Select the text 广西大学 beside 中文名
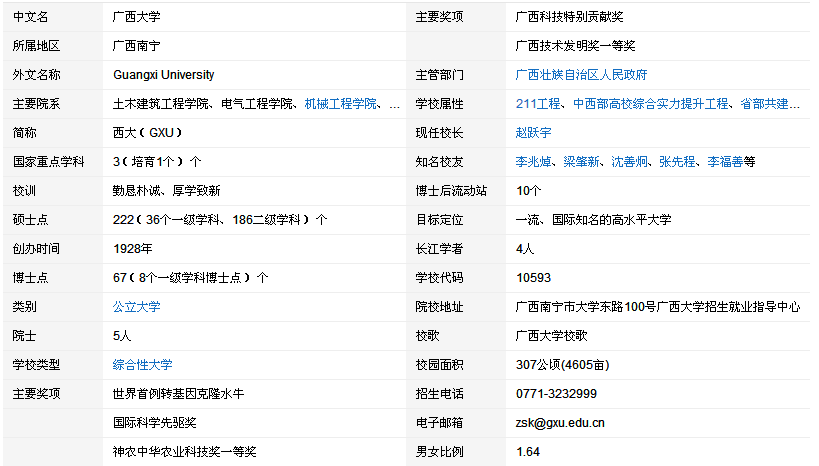819x466 pixels. click(x=137, y=17)
